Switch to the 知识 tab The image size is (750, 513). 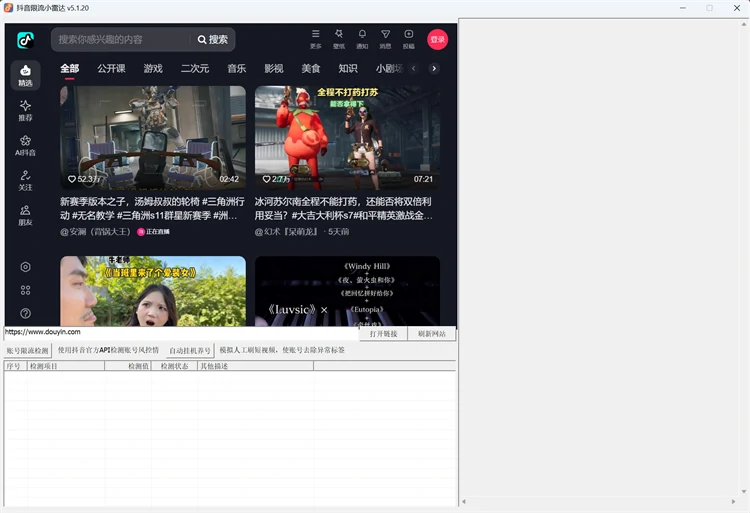coord(348,68)
